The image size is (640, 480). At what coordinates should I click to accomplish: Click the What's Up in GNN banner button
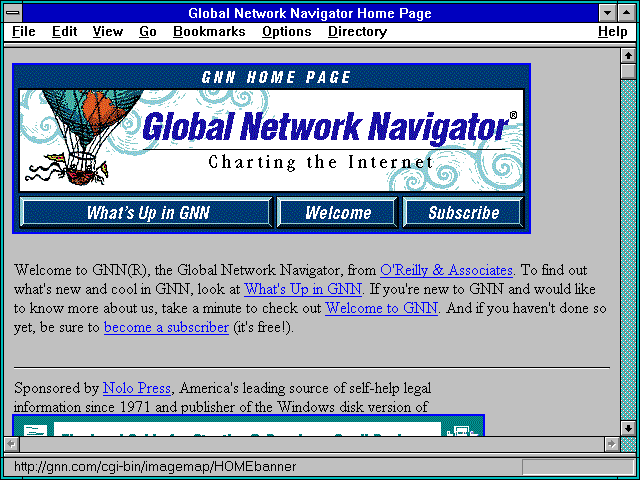click(x=146, y=212)
